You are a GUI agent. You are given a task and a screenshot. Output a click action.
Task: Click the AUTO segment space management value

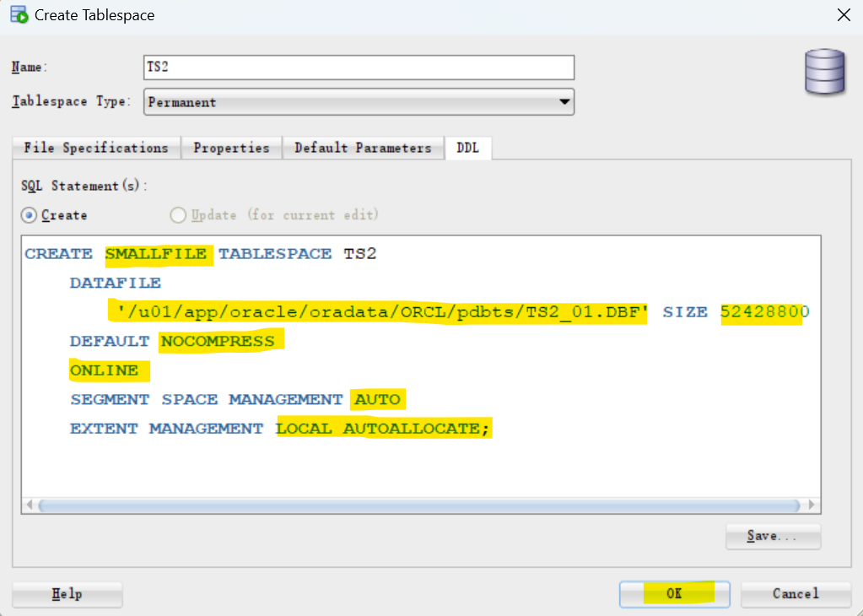(377, 399)
